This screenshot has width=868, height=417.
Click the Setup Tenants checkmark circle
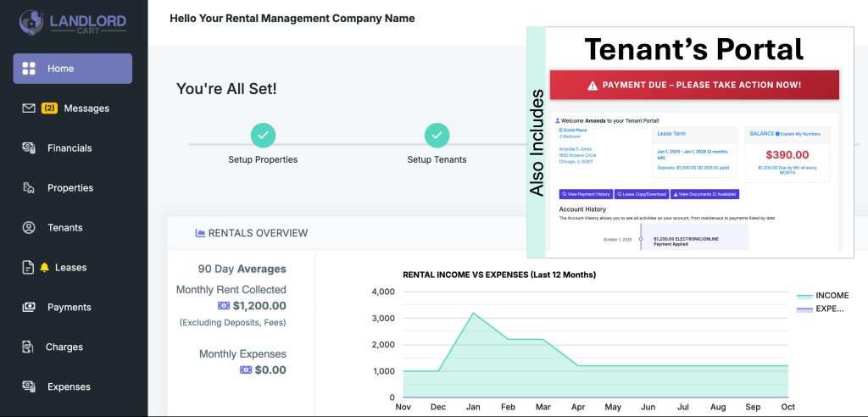coord(437,135)
